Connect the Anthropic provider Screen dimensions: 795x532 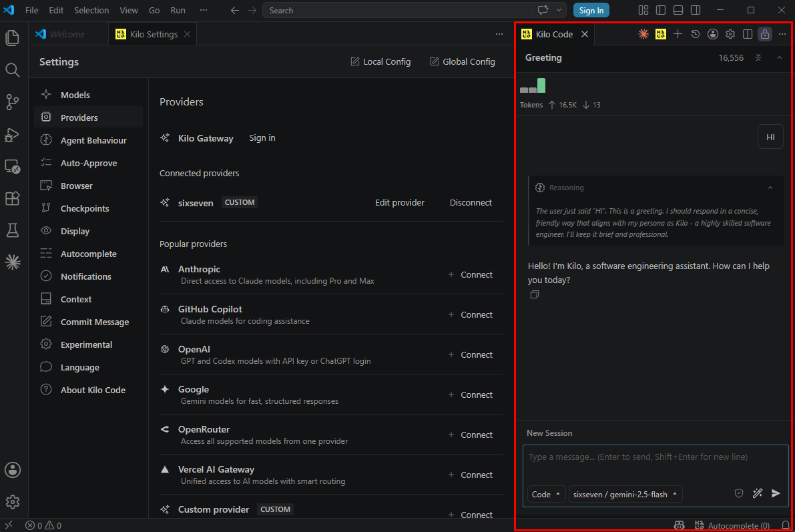point(471,274)
